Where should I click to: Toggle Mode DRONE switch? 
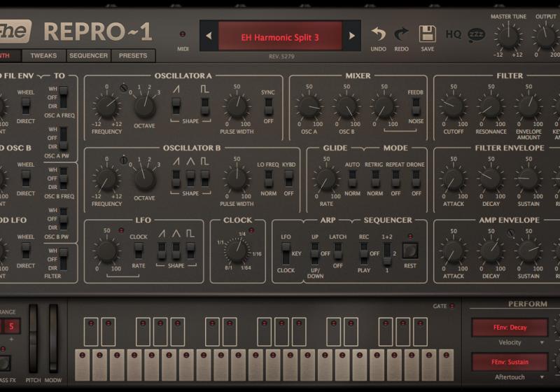click(416, 178)
